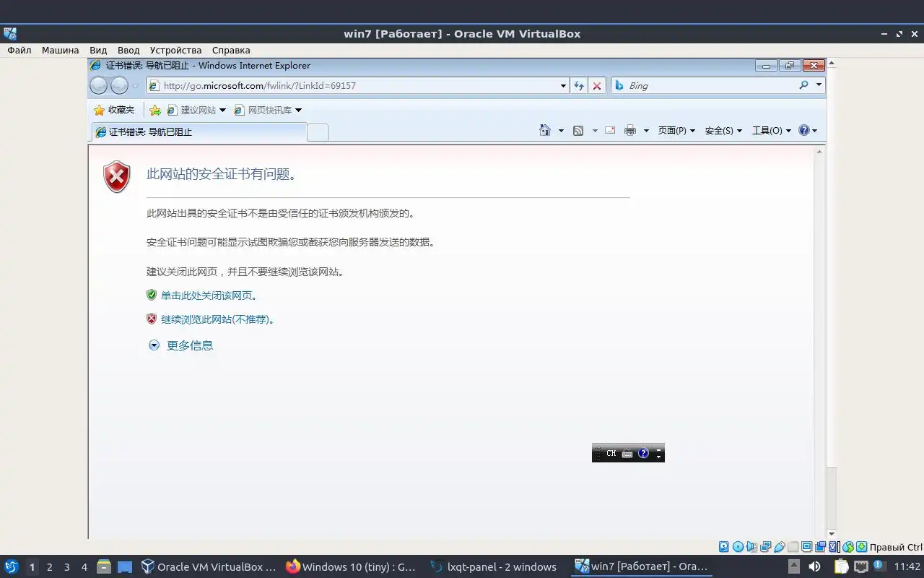924x578 pixels.
Task: Open the 工具(O) tools menu
Action: [x=772, y=131]
